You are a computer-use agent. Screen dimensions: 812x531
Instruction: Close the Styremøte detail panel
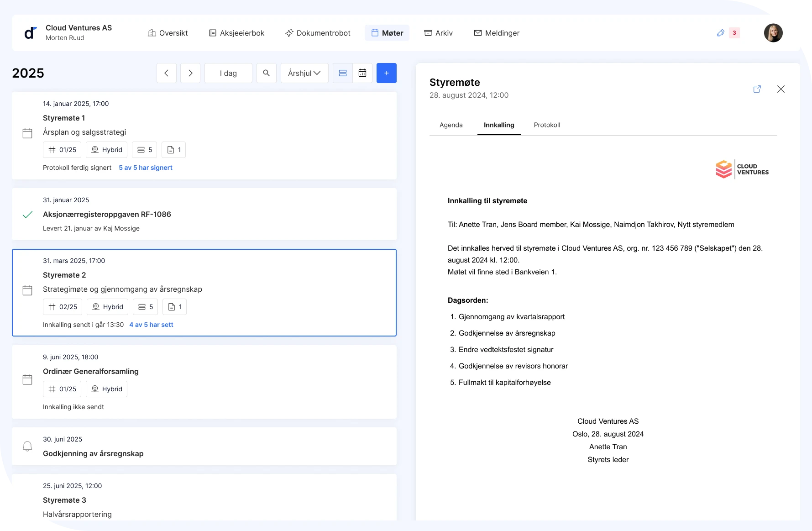[x=781, y=89]
